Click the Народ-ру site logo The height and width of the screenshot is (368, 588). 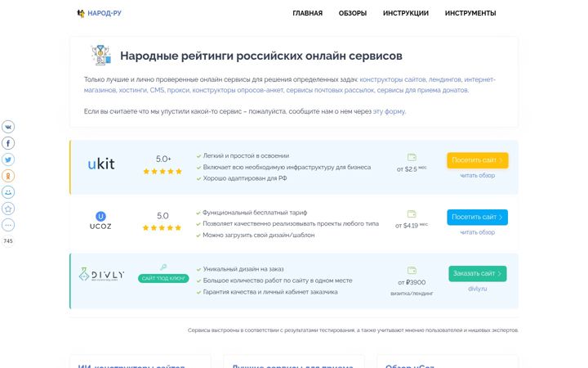pyautogui.click(x=100, y=13)
